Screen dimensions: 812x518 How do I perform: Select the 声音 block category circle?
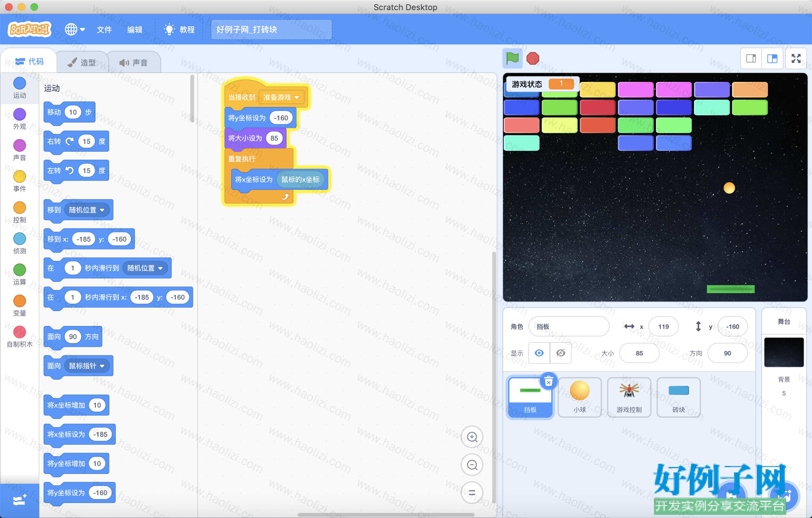click(20, 145)
